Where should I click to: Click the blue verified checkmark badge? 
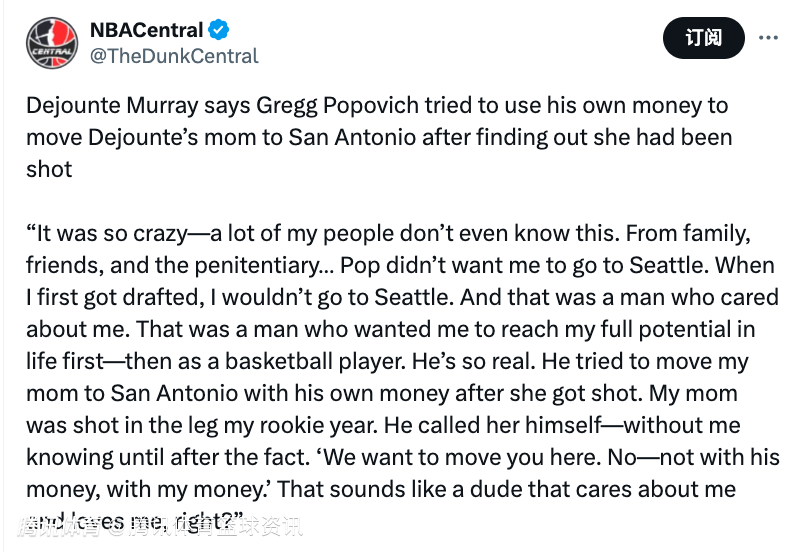click(x=219, y=30)
